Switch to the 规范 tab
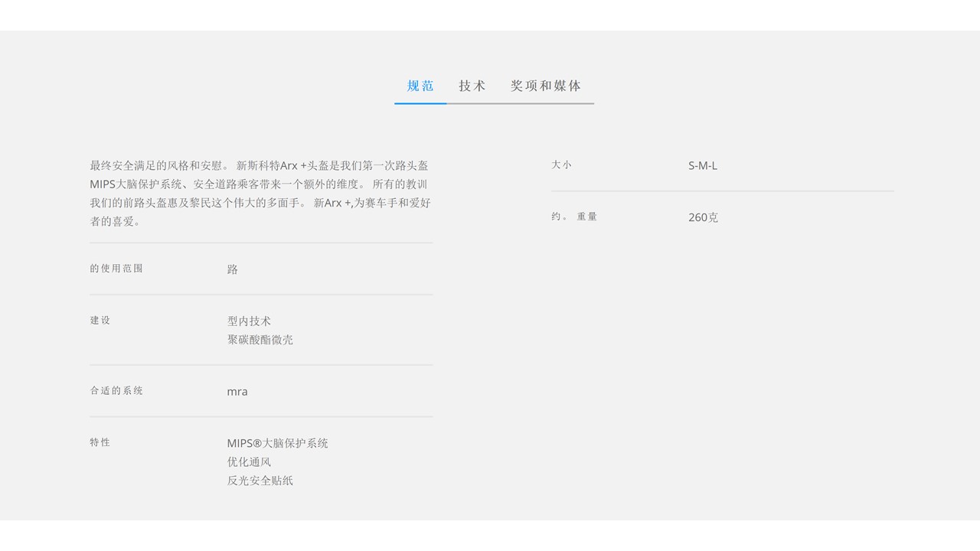980x551 pixels. click(420, 86)
